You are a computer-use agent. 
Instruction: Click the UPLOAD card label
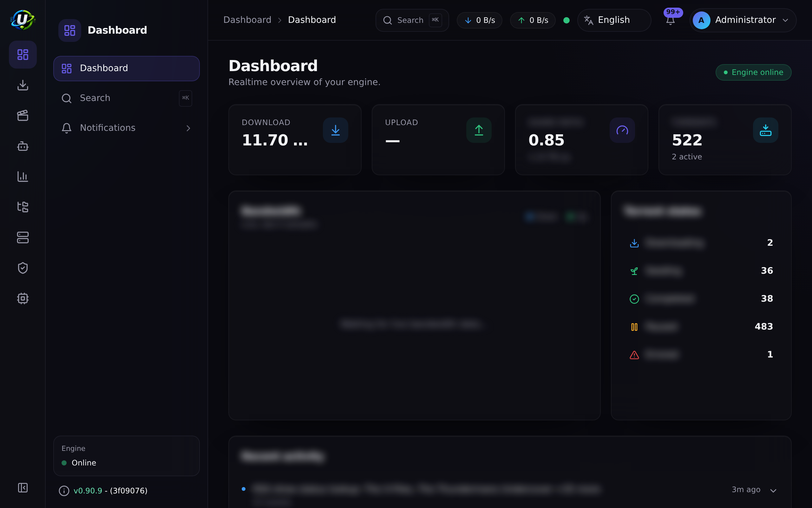[x=401, y=123]
